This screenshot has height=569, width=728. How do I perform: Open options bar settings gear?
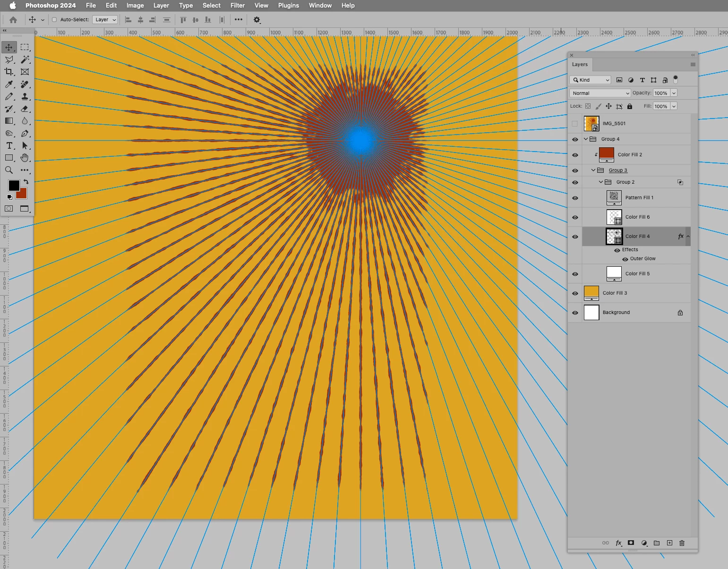tap(257, 20)
